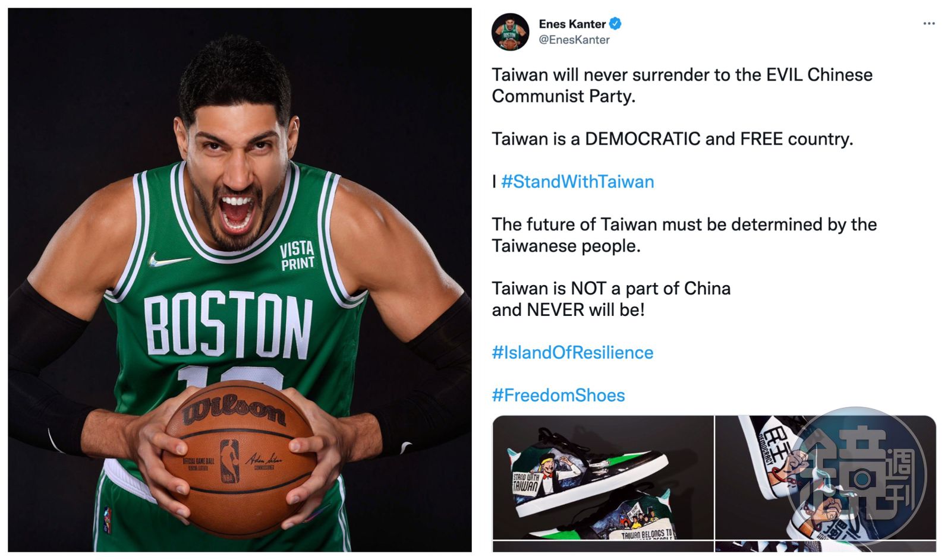The image size is (951, 560).
Task: Click the BOSTON lettering on the jersey
Action: point(228,325)
